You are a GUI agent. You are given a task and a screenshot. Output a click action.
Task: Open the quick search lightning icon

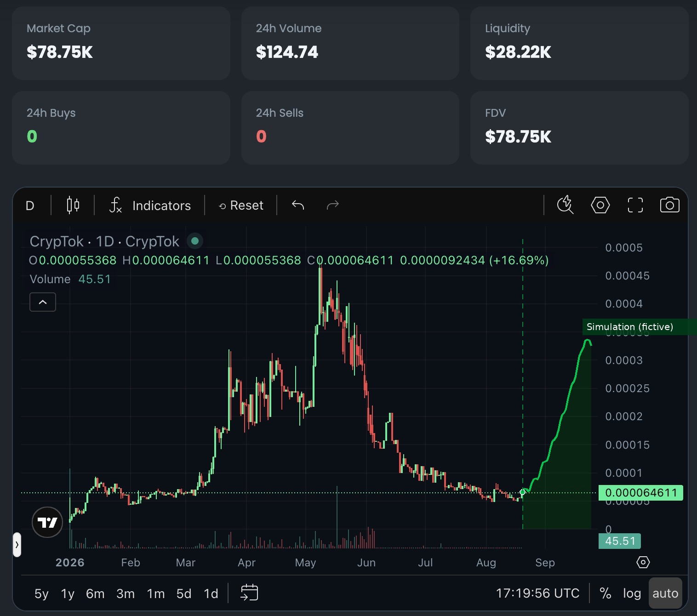[x=565, y=205]
